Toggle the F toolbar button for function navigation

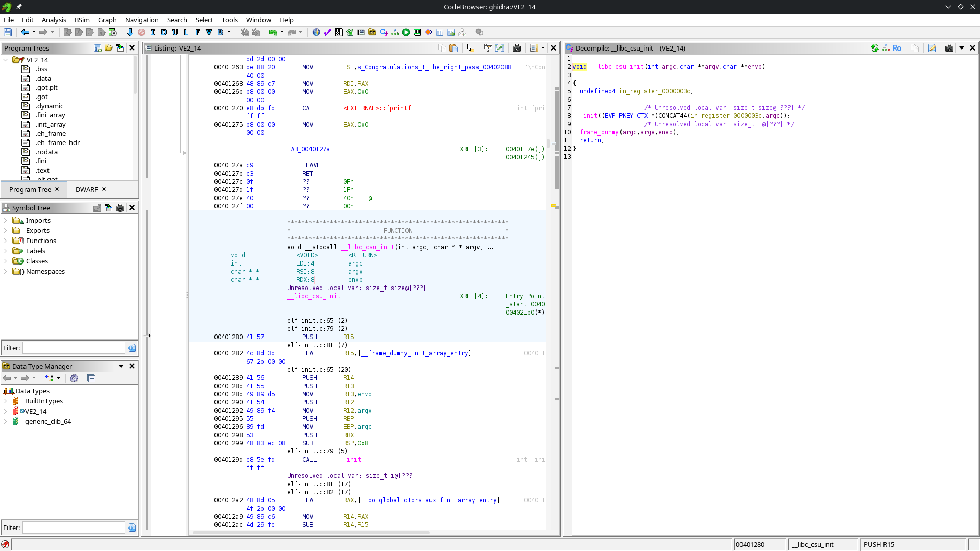point(198,32)
